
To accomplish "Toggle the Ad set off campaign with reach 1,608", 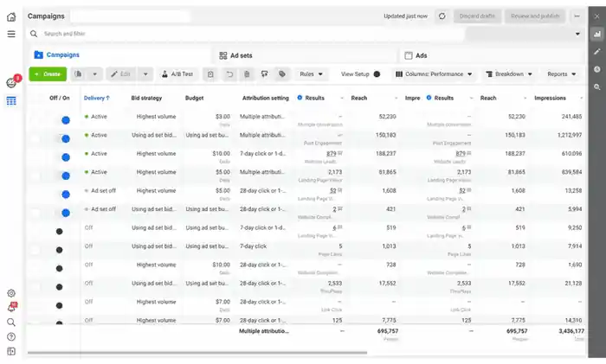I will tap(65, 195).
